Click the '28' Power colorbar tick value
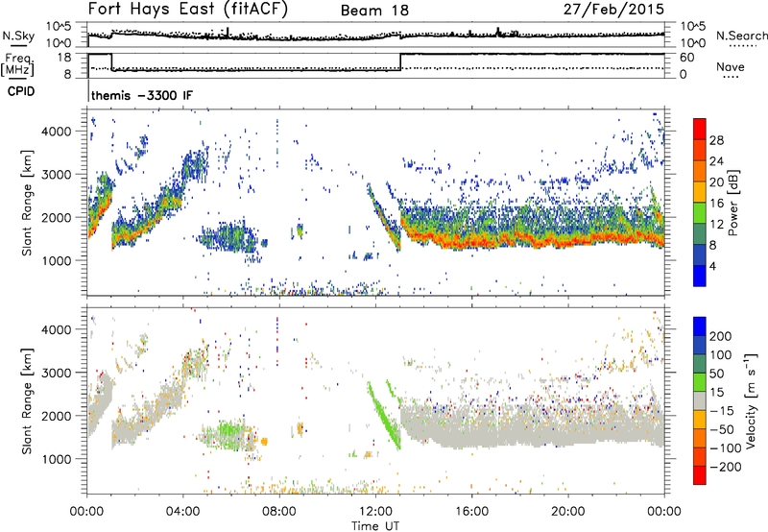The image size is (768, 532). coord(716,140)
